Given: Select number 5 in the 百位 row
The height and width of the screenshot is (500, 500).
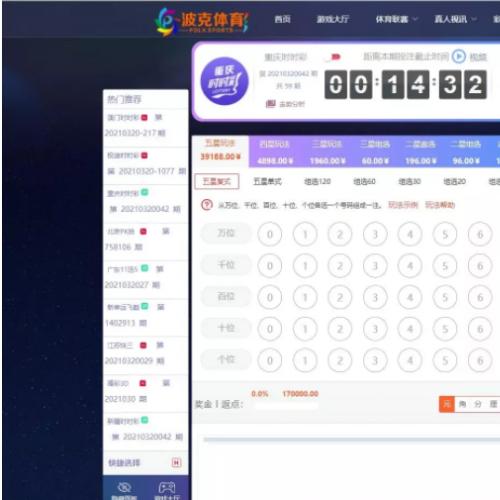Looking at the screenshot, I should pos(445,297).
